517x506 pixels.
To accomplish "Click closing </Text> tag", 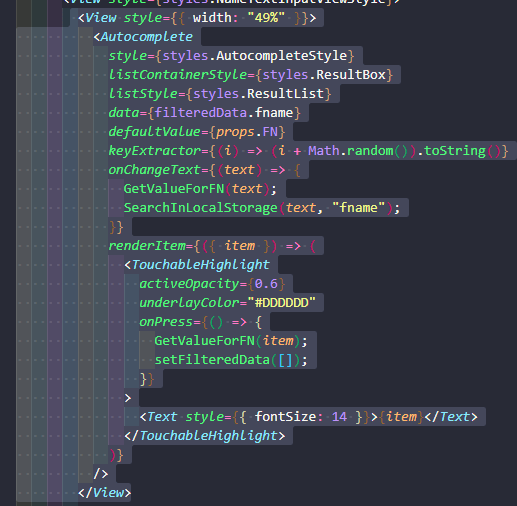I will pos(451,417).
